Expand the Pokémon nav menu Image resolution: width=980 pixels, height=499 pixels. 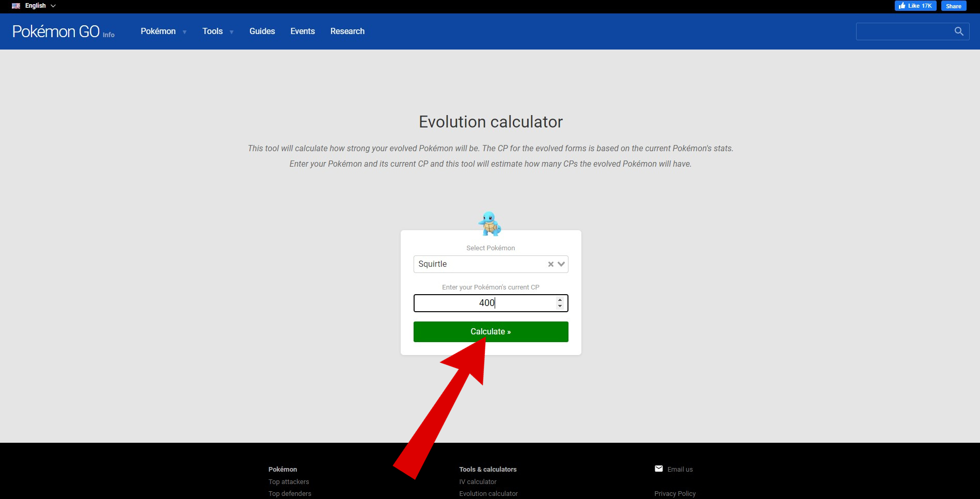coord(164,31)
